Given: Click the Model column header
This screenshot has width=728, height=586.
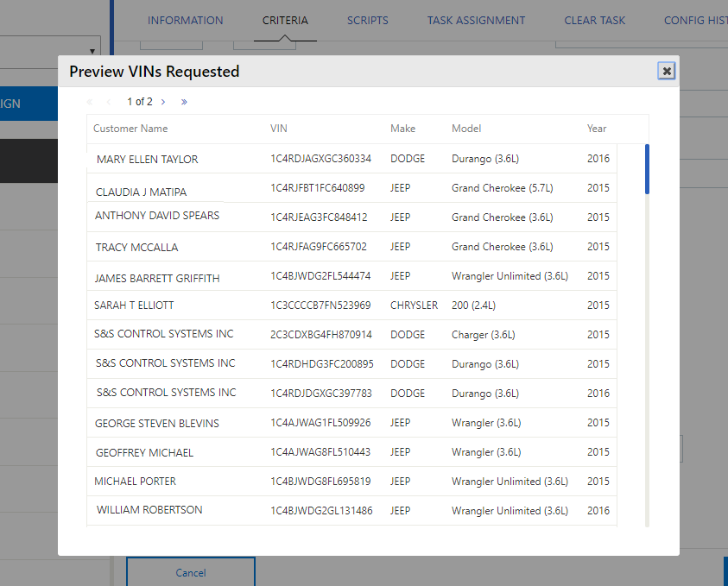Looking at the screenshot, I should pyautogui.click(x=466, y=129).
